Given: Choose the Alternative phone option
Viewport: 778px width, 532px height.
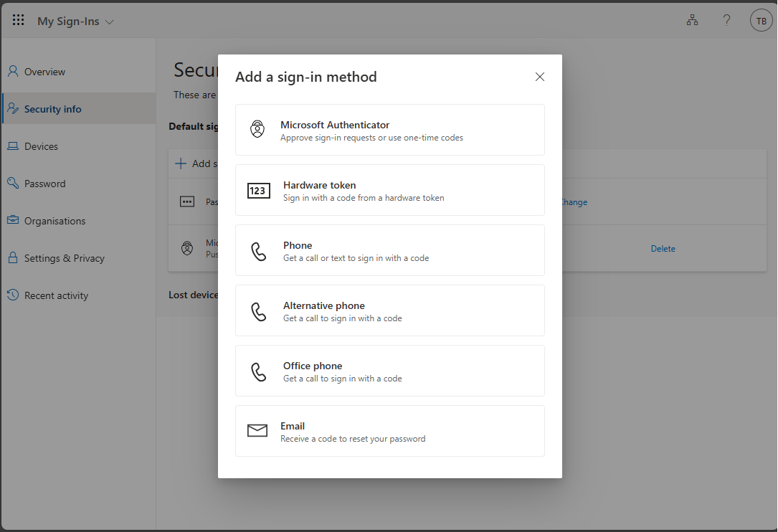Looking at the screenshot, I should (x=389, y=310).
